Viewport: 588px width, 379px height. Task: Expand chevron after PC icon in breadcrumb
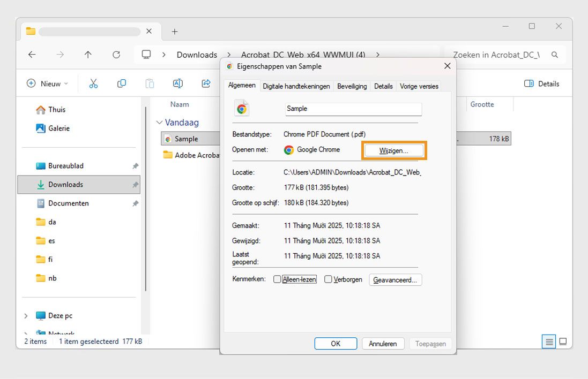tap(164, 55)
